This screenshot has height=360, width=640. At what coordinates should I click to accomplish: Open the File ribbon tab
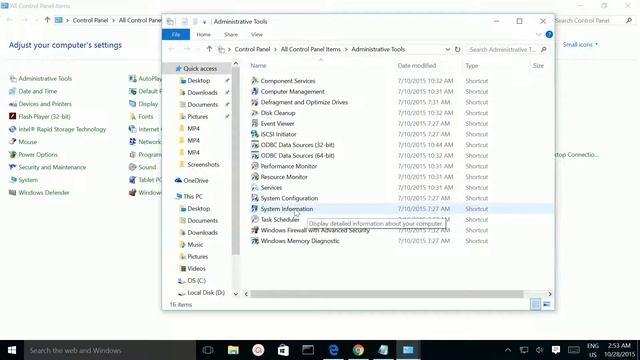click(176, 35)
